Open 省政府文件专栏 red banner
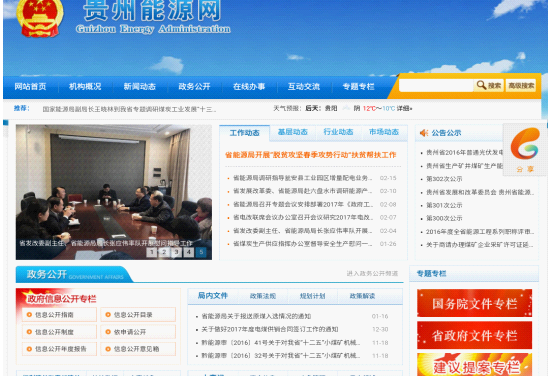 click(x=474, y=335)
